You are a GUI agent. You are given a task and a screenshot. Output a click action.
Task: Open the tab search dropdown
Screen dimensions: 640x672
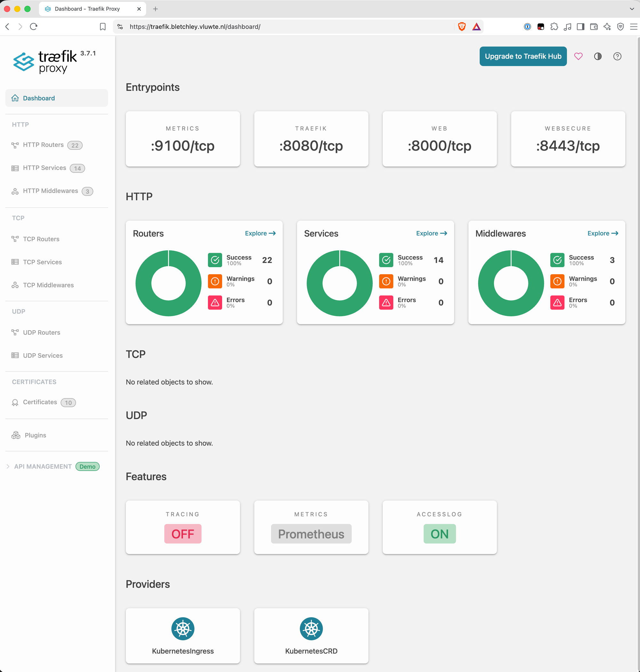(x=632, y=9)
